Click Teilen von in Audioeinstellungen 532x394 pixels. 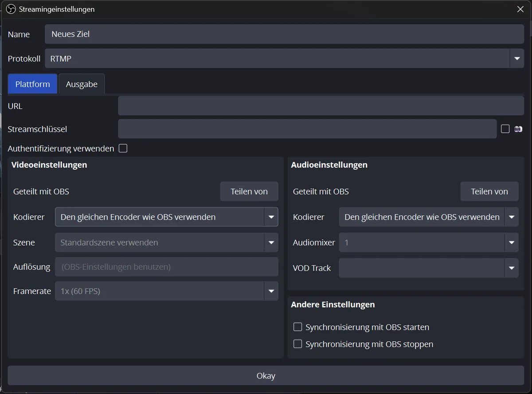[489, 191]
